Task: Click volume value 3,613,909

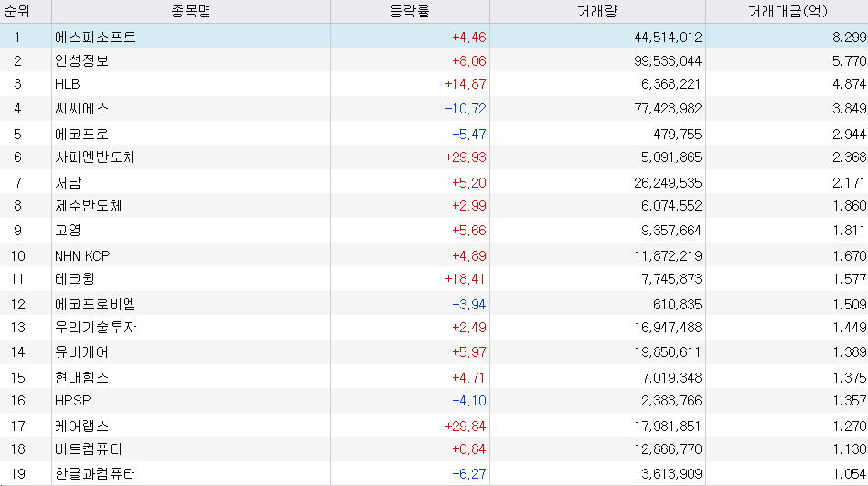Action: [x=671, y=474]
